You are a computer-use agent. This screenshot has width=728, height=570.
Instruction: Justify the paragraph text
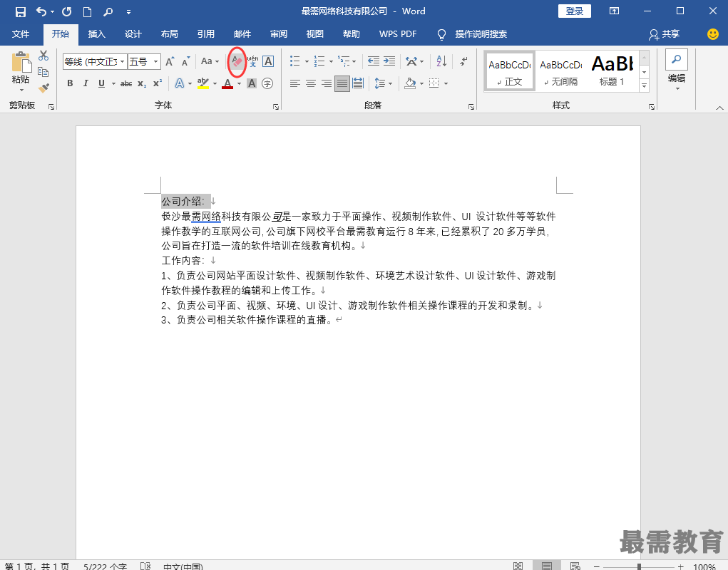tap(342, 83)
